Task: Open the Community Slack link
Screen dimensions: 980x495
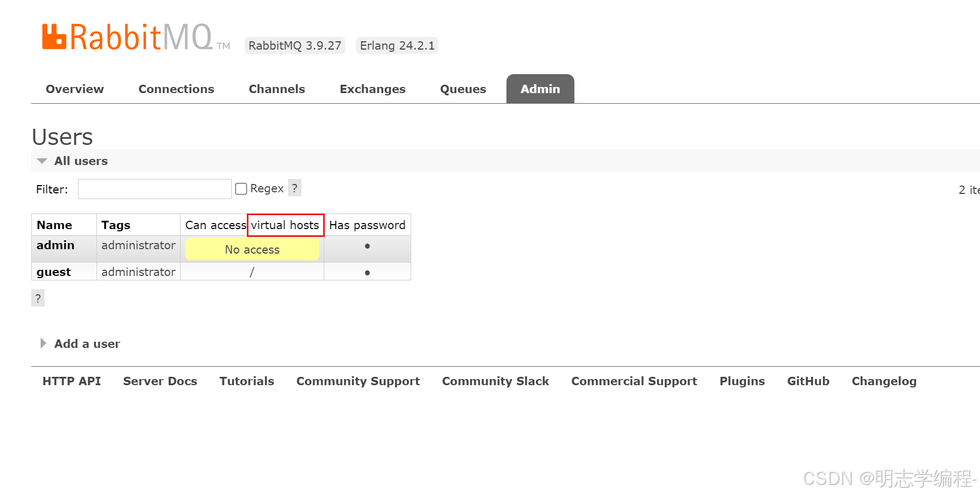Action: pyautogui.click(x=495, y=381)
